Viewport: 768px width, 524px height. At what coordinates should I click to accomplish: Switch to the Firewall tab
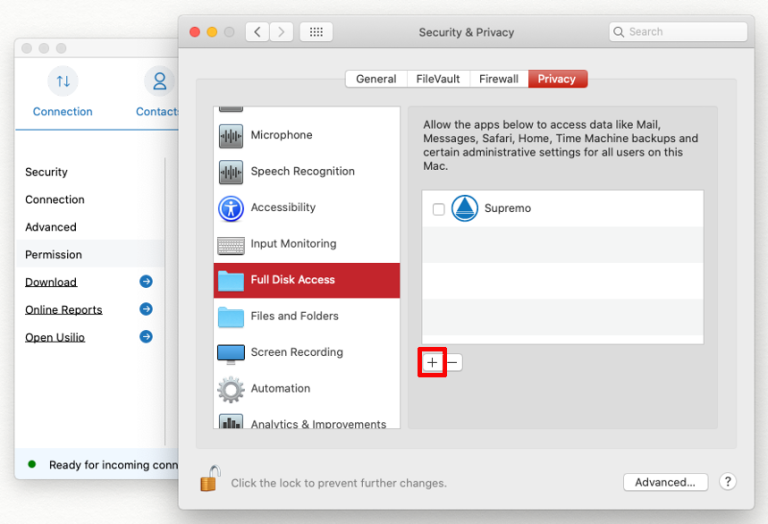click(499, 79)
